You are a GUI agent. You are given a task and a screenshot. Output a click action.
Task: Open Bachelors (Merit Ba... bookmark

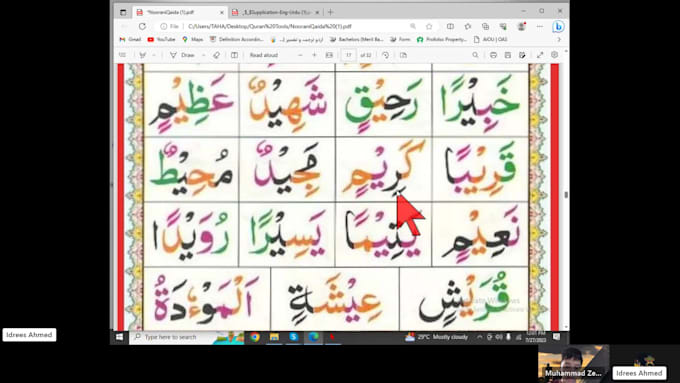pos(356,39)
